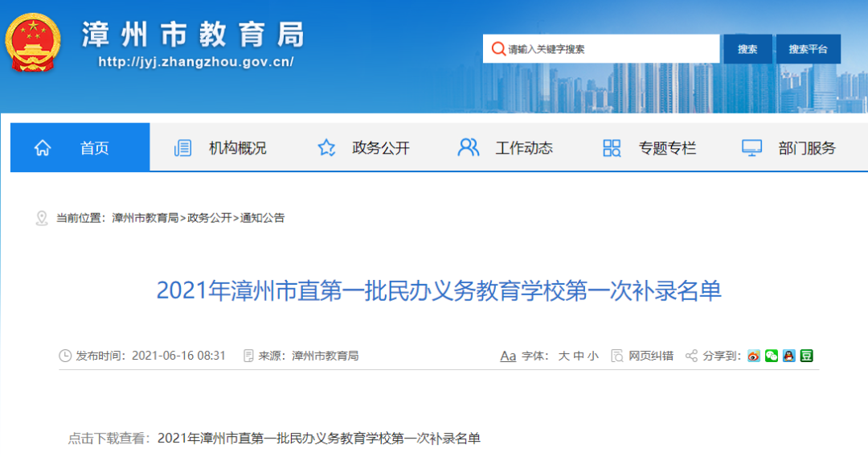Download the 第一次补录名单 list link

click(319, 438)
